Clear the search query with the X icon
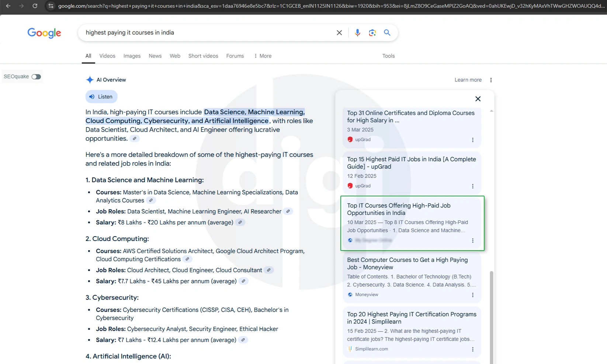 coord(339,33)
